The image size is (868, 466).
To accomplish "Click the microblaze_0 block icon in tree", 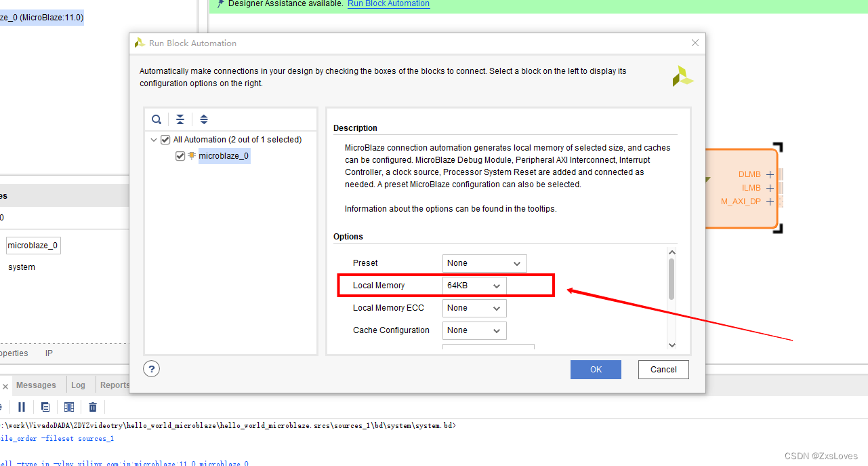I will point(192,156).
